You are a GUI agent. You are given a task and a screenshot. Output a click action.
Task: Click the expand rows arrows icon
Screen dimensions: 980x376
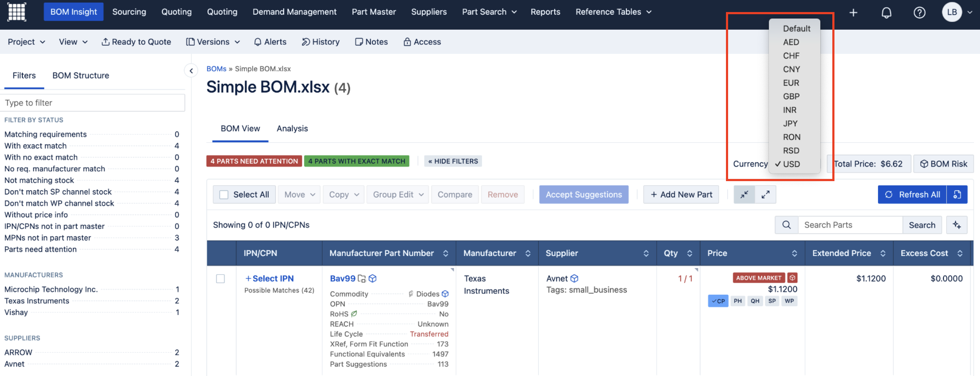765,195
